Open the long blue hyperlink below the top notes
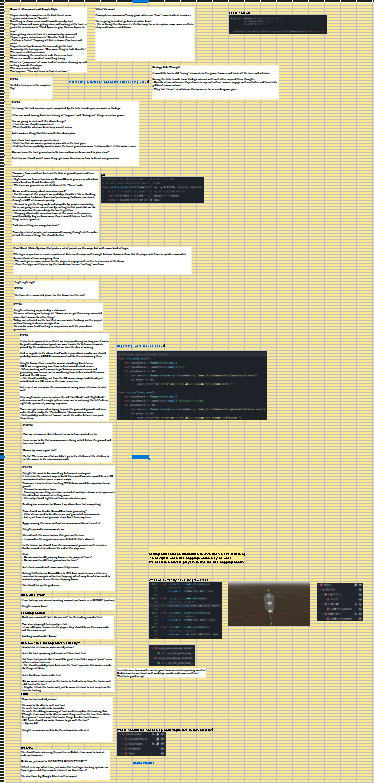 pos(109,81)
